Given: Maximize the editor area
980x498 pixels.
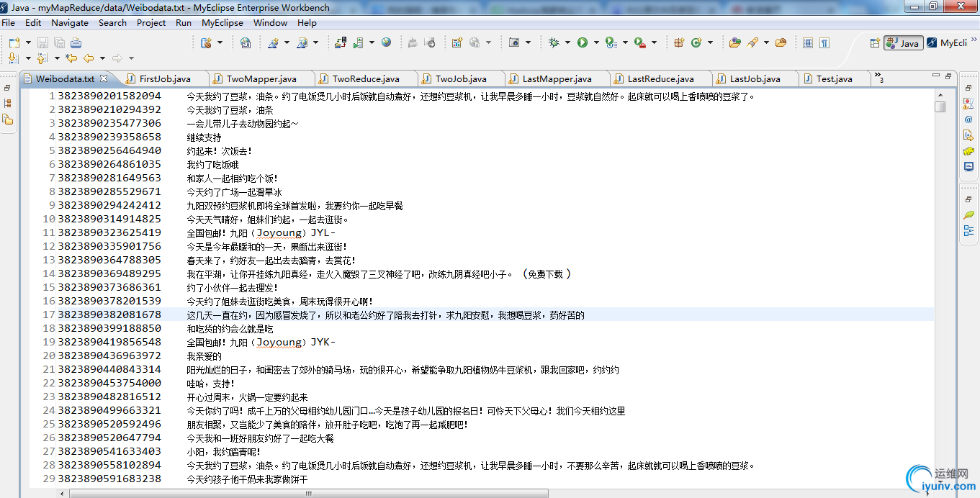Looking at the screenshot, I should click(x=949, y=76).
